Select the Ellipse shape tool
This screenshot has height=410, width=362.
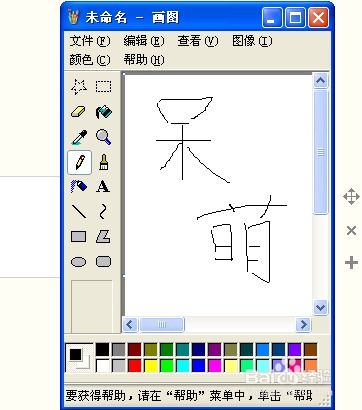point(79,262)
